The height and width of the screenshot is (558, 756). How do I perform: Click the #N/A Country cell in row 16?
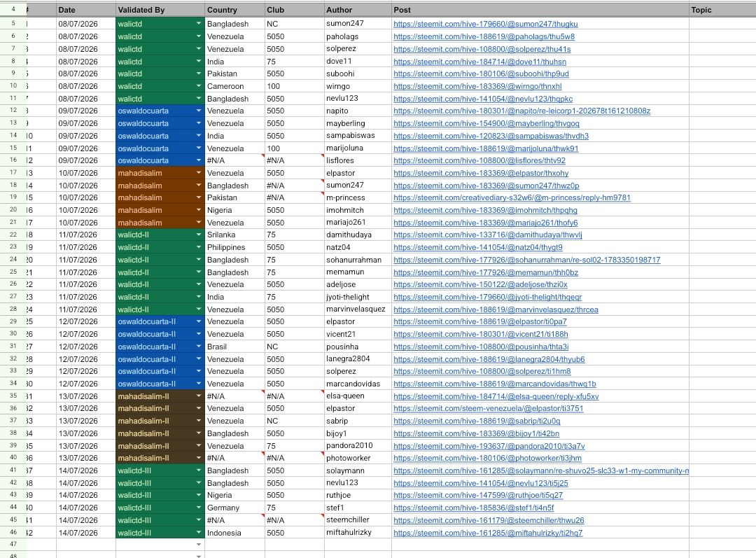pos(234,160)
